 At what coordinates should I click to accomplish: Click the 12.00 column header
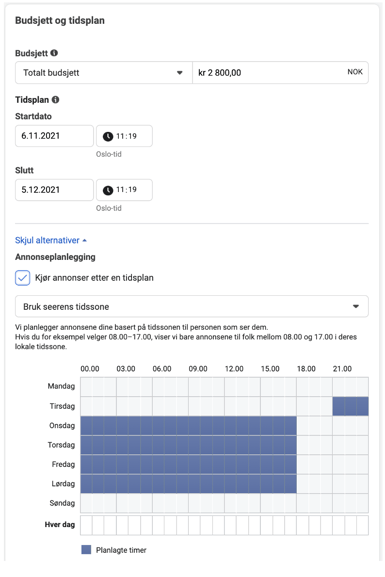234,369
